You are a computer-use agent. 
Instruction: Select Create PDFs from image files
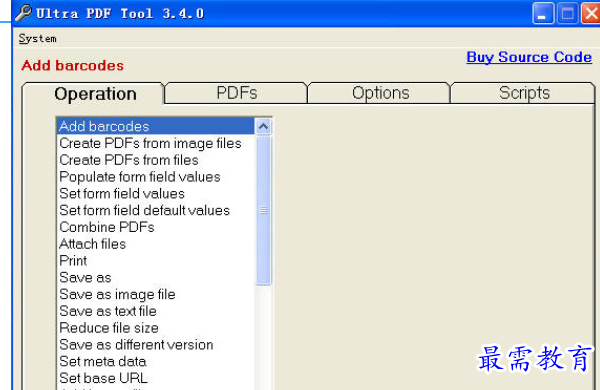155,143
